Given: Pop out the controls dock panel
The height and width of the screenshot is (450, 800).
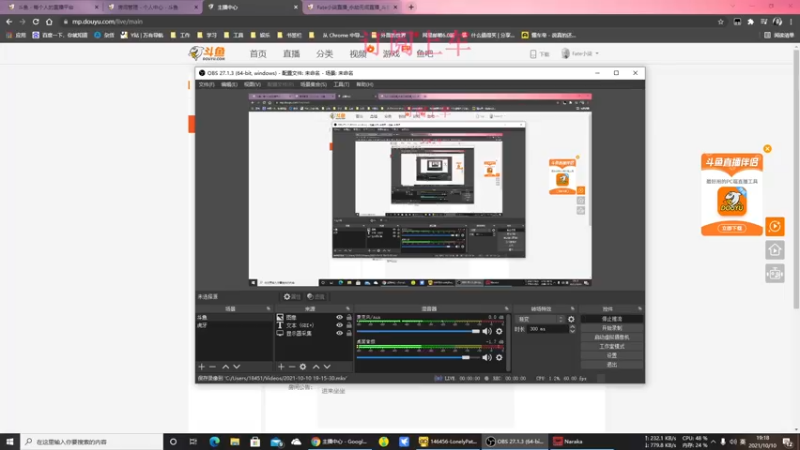Looking at the screenshot, I should (x=640, y=309).
